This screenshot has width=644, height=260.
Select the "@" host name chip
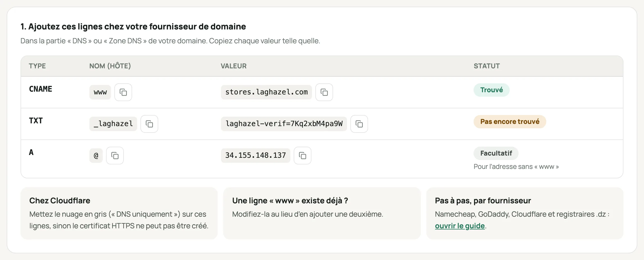point(96,156)
